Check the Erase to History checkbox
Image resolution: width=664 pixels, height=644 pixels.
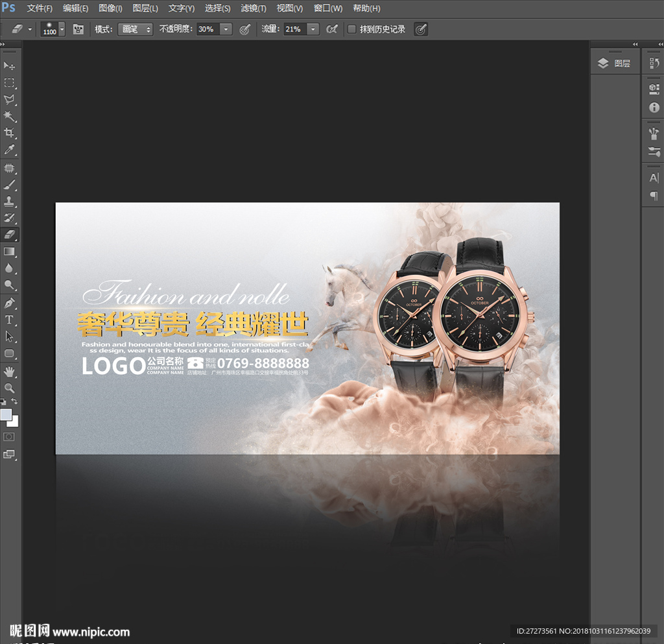pos(351,29)
